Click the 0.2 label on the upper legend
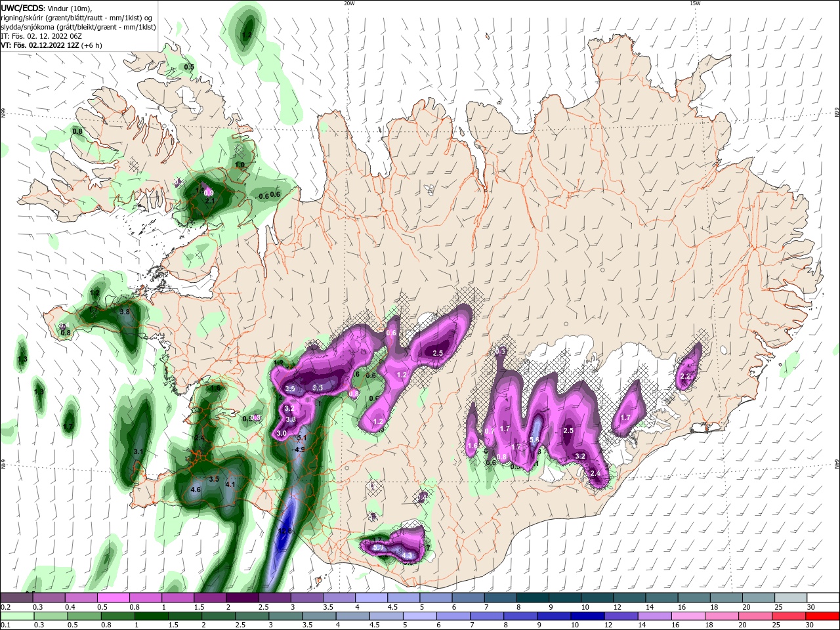Viewport: 840px width, 630px height. coord(5,607)
